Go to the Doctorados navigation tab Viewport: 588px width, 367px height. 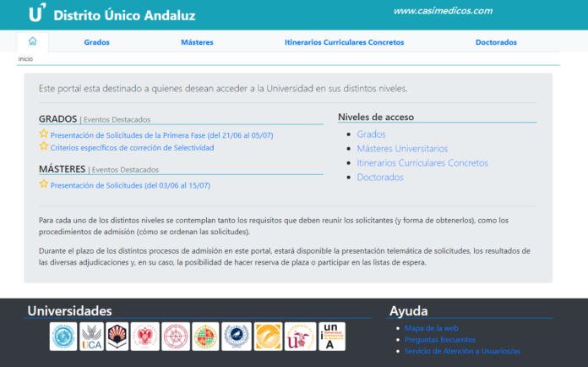click(x=496, y=42)
